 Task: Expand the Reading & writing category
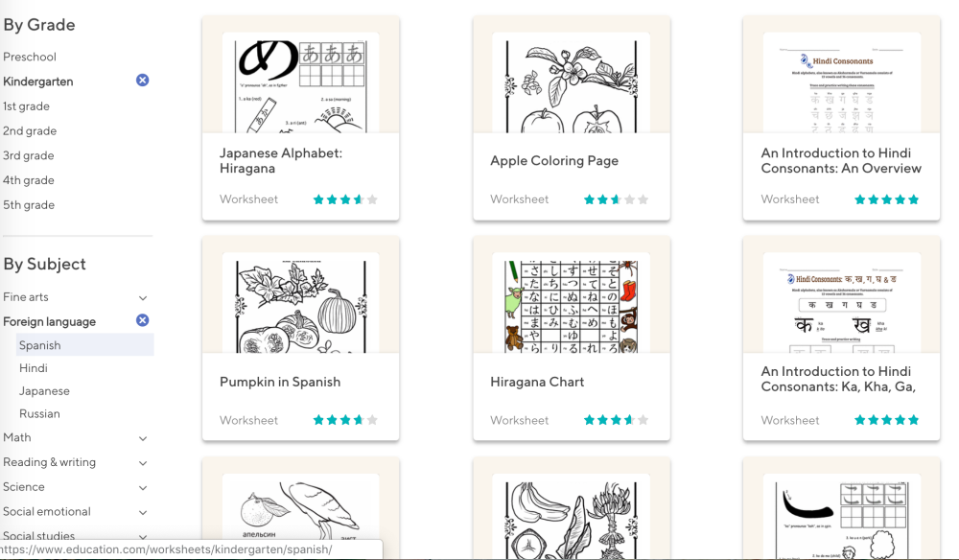143,463
